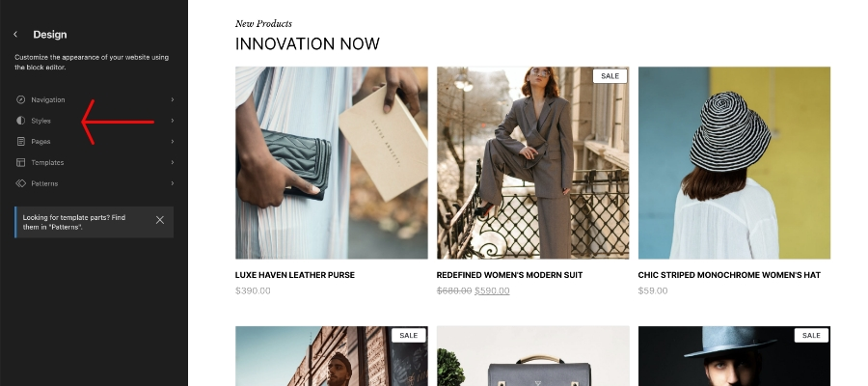This screenshot has height=386, width=868.
Task: Open Luxe Haven Leather Purse product link
Action: coord(295,275)
